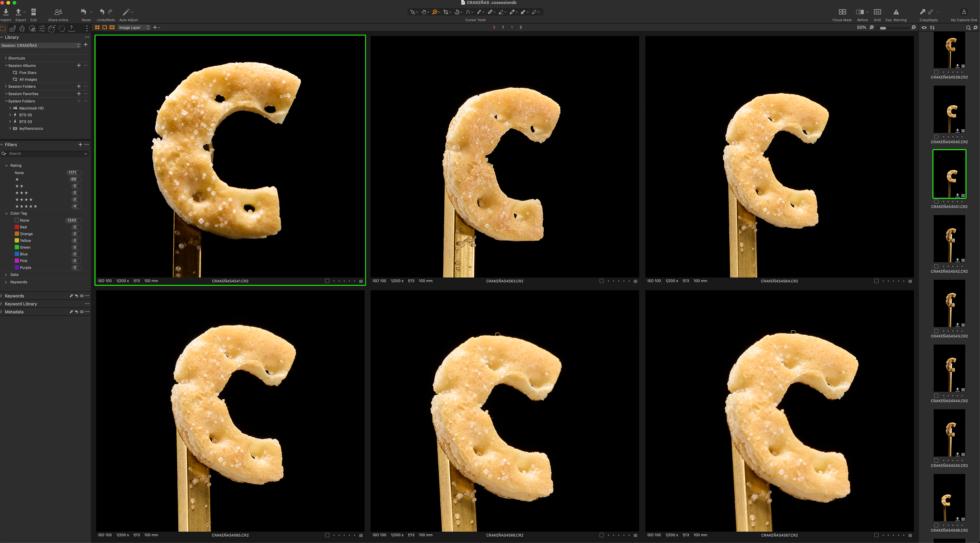Click the Import icon
This screenshot has height=543, width=980.
6,12
